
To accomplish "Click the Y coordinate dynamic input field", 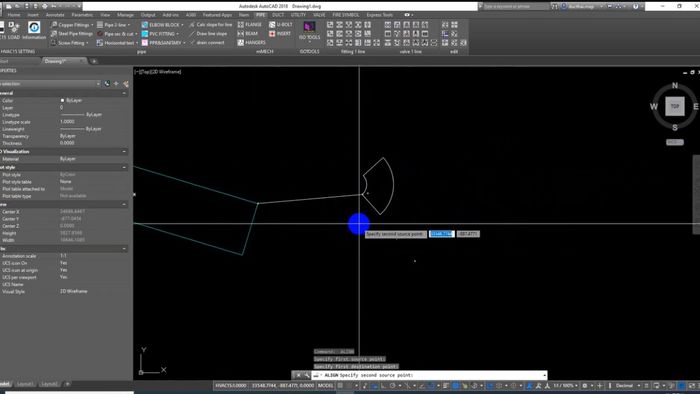I will (468, 234).
